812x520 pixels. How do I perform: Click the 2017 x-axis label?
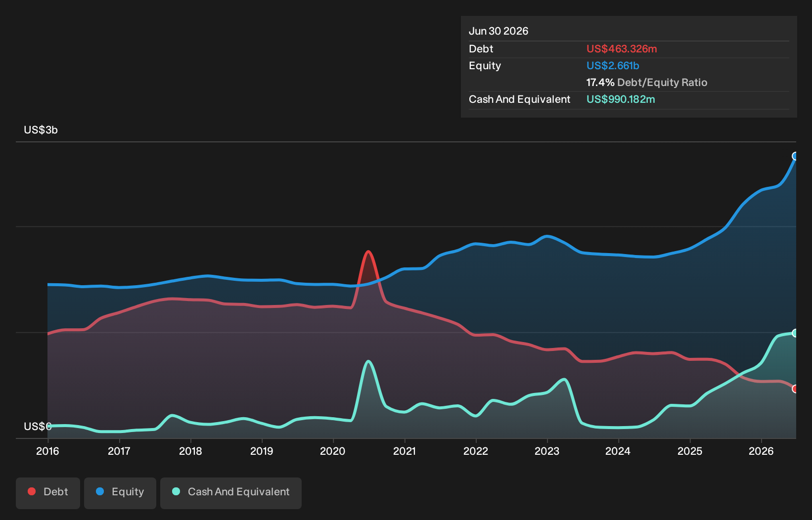pyautogui.click(x=119, y=451)
